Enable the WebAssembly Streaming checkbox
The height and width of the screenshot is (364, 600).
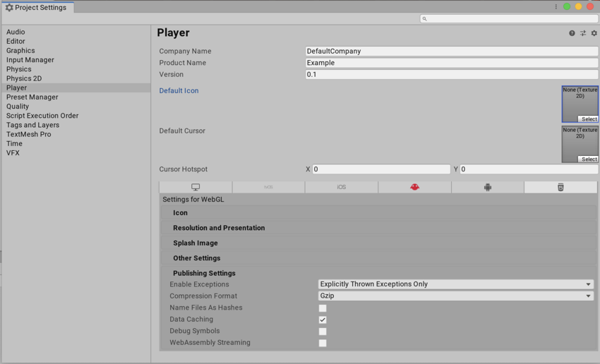tap(323, 343)
